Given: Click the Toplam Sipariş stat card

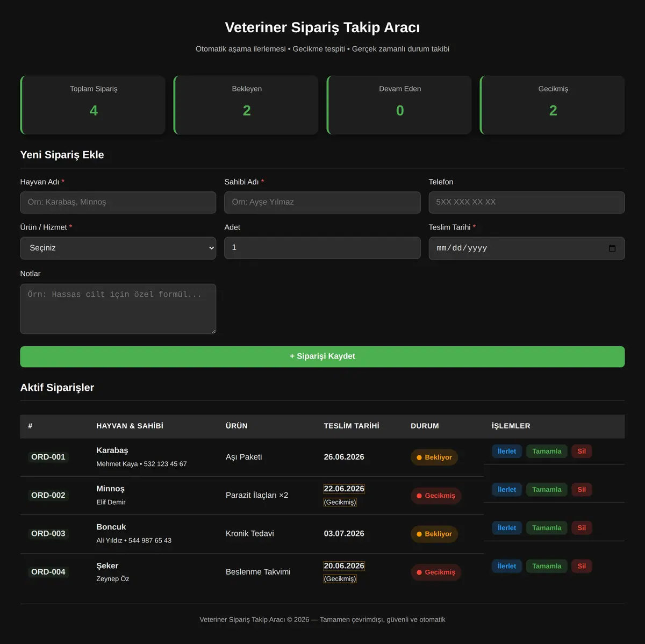Looking at the screenshot, I should (93, 105).
